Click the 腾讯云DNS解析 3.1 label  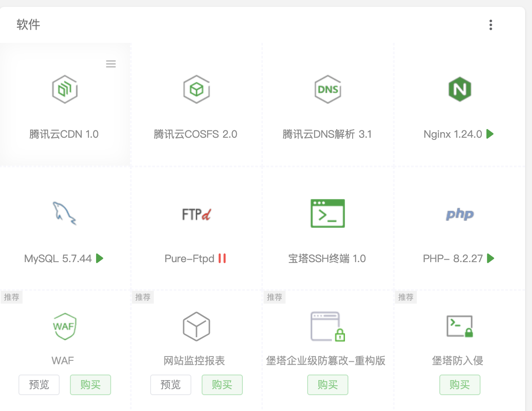click(327, 134)
